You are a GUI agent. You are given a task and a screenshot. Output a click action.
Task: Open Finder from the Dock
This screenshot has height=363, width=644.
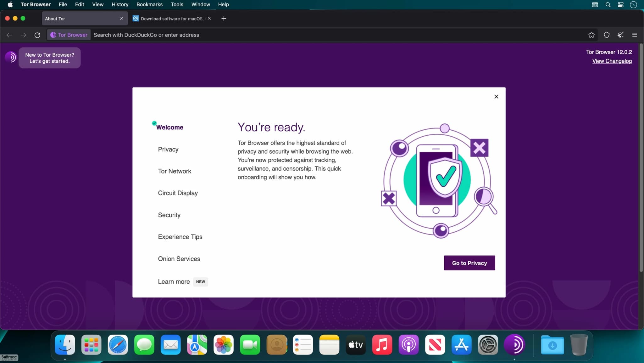65,345
